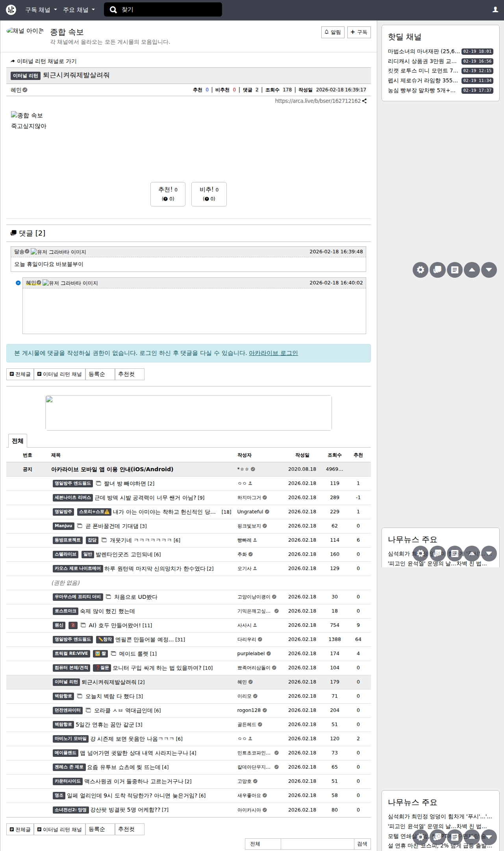The width and height of the screenshot is (504, 851).
Task: Open hot deal 마법소녀의 마녀재판
Action: [424, 51]
